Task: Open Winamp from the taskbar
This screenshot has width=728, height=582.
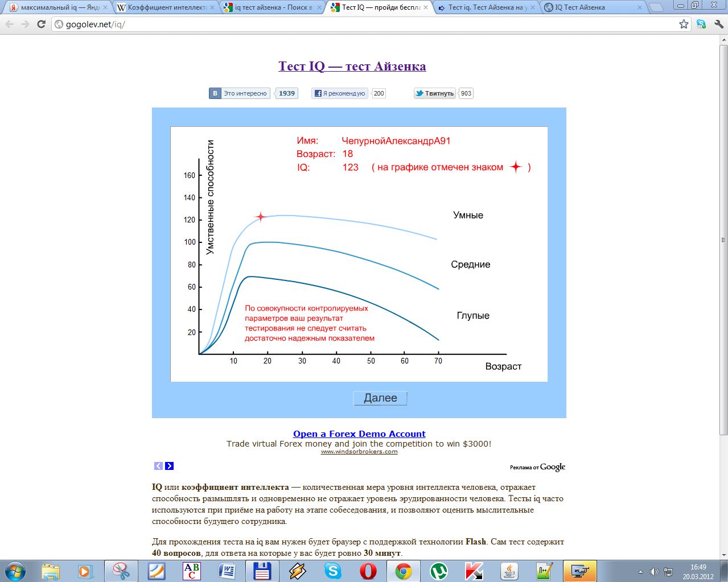Action: tap(297, 571)
